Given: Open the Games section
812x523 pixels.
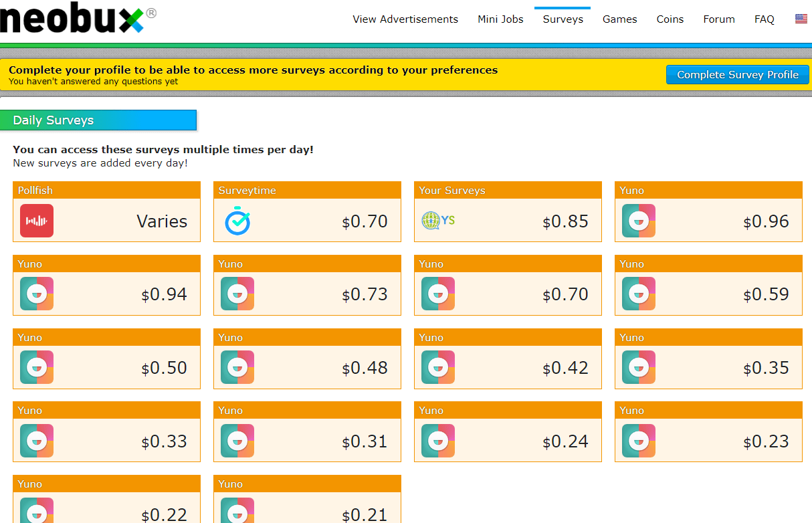Looking at the screenshot, I should [x=619, y=19].
